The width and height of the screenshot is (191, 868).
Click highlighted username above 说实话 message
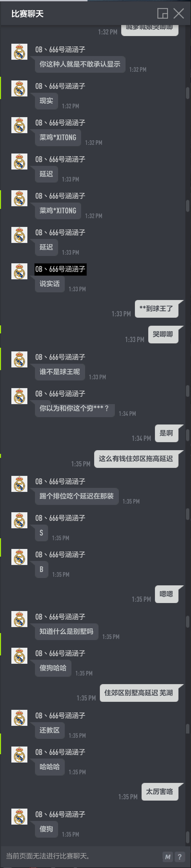click(x=60, y=269)
